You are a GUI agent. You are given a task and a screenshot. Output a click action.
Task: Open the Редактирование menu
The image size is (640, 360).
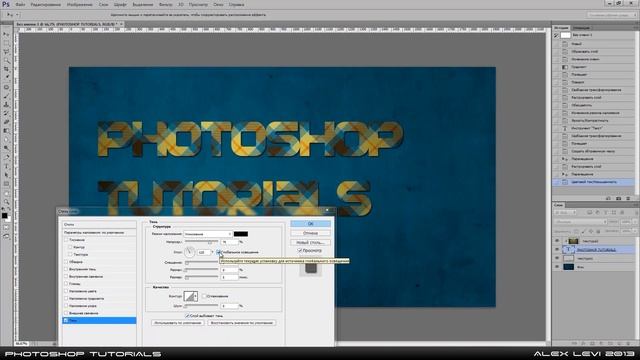46,4
